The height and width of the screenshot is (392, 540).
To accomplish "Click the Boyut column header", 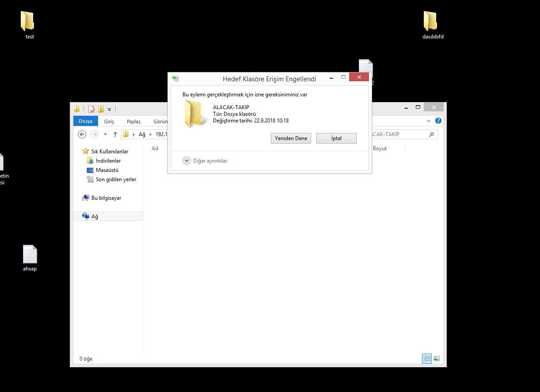I will (380, 148).
